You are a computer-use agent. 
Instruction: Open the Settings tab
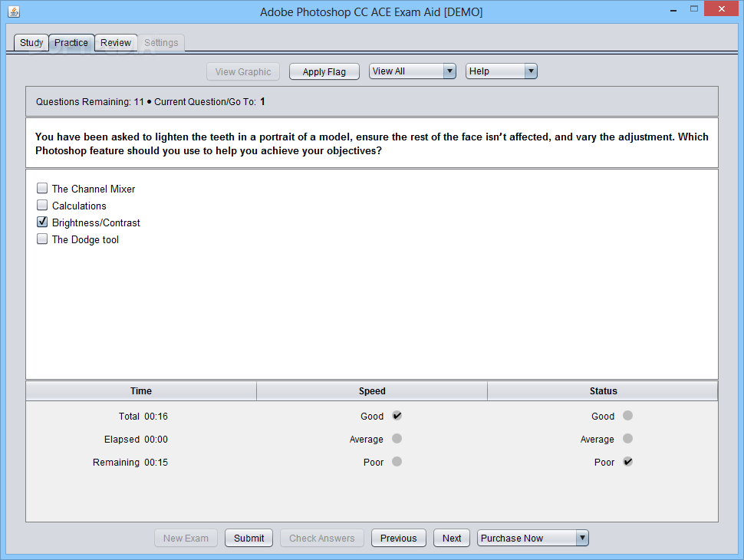pyautogui.click(x=161, y=43)
